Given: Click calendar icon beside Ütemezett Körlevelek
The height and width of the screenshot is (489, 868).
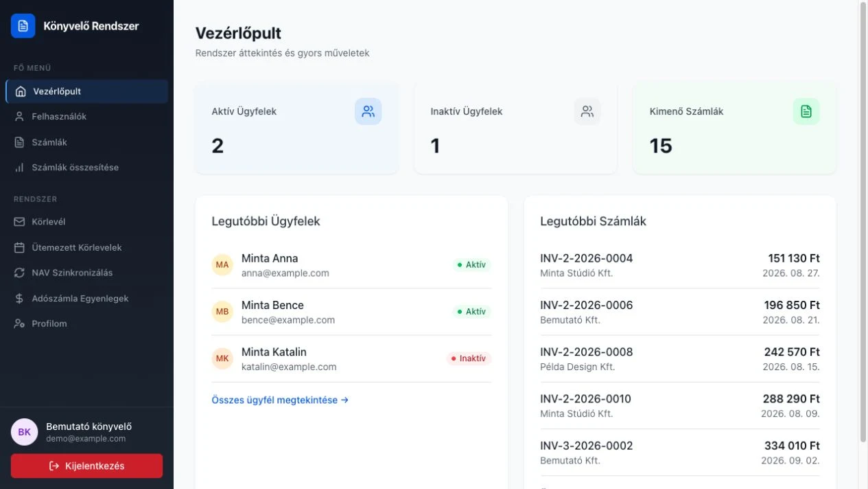Looking at the screenshot, I should pos(19,247).
